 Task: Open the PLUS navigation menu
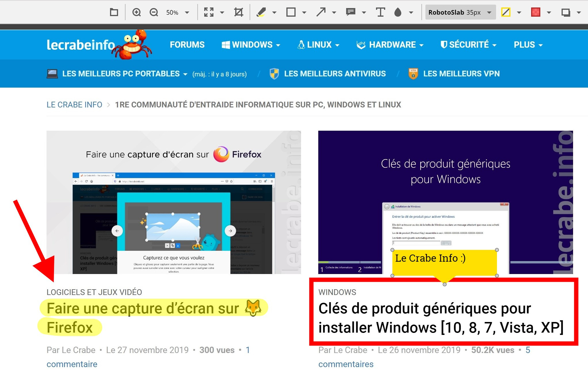(528, 45)
